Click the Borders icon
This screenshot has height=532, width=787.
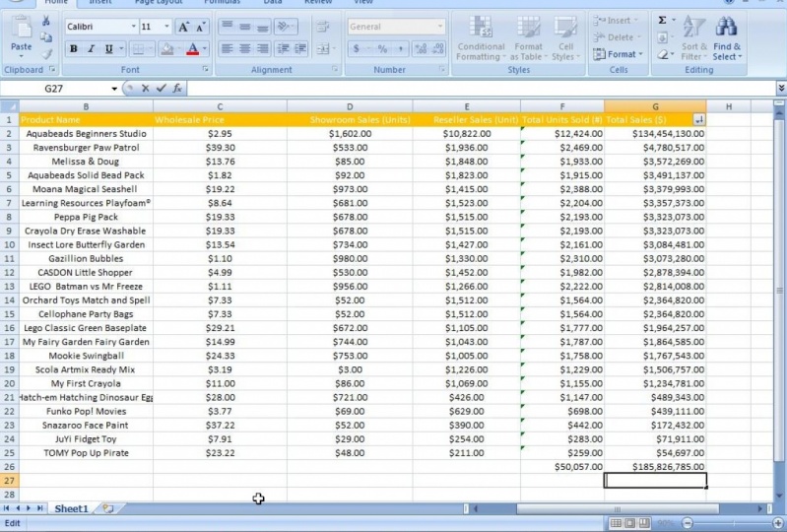(x=138, y=48)
